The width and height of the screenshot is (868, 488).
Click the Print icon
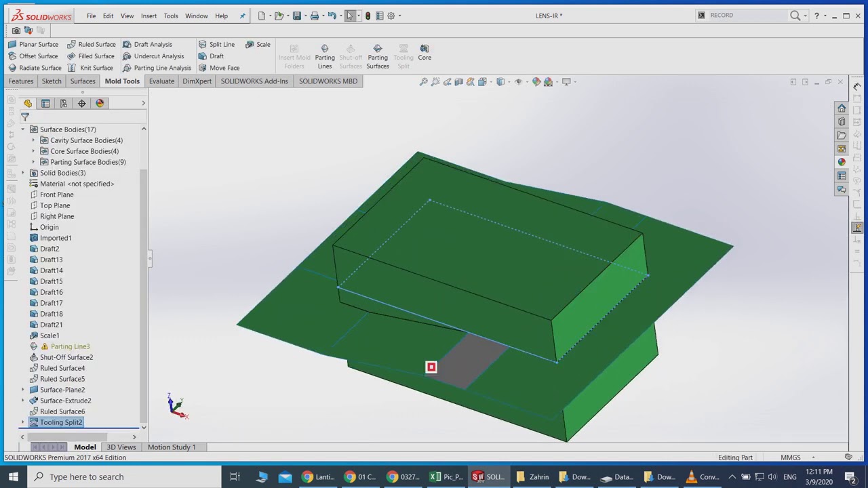pos(314,16)
